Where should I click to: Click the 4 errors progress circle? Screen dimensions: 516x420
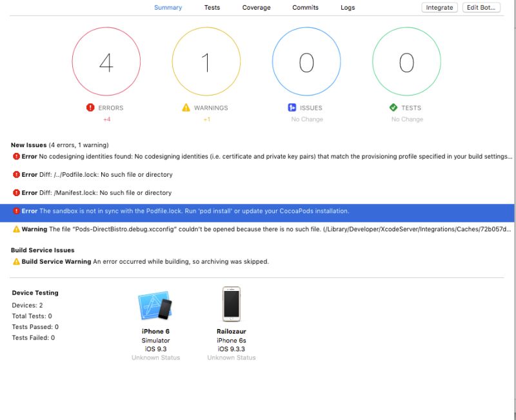pos(107,61)
